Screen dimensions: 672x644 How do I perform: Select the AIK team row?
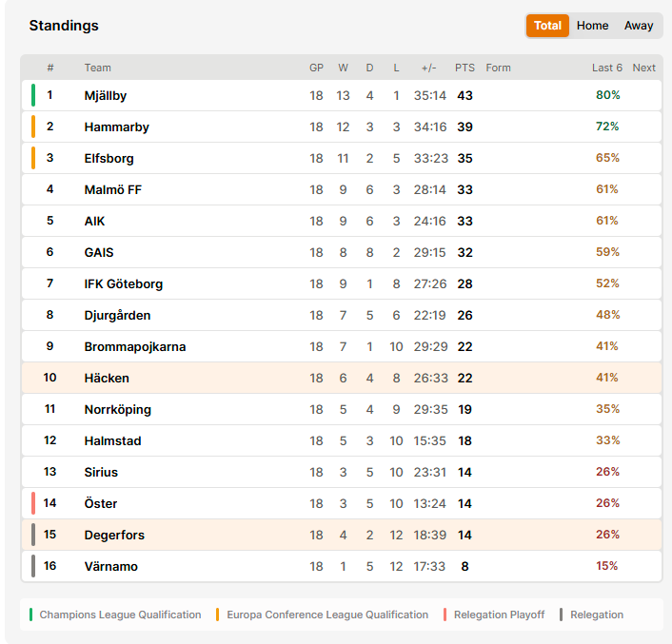click(342, 221)
